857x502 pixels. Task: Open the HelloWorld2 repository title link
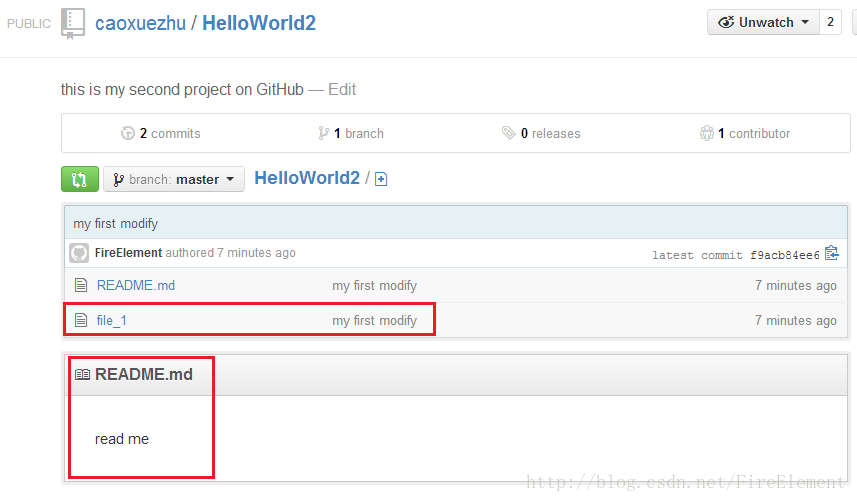coord(259,23)
